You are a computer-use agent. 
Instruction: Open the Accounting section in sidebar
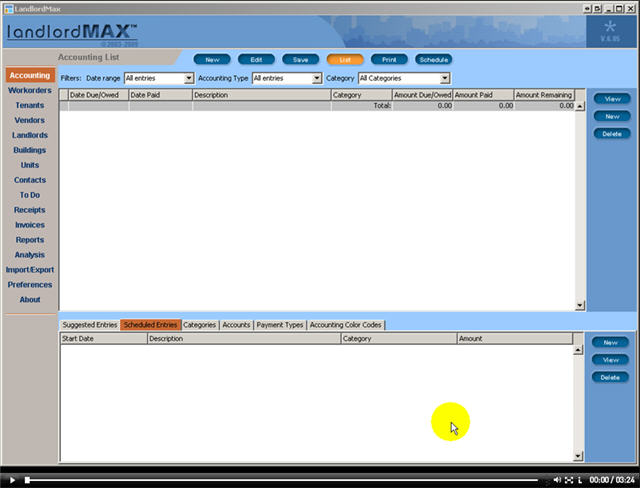coord(30,75)
